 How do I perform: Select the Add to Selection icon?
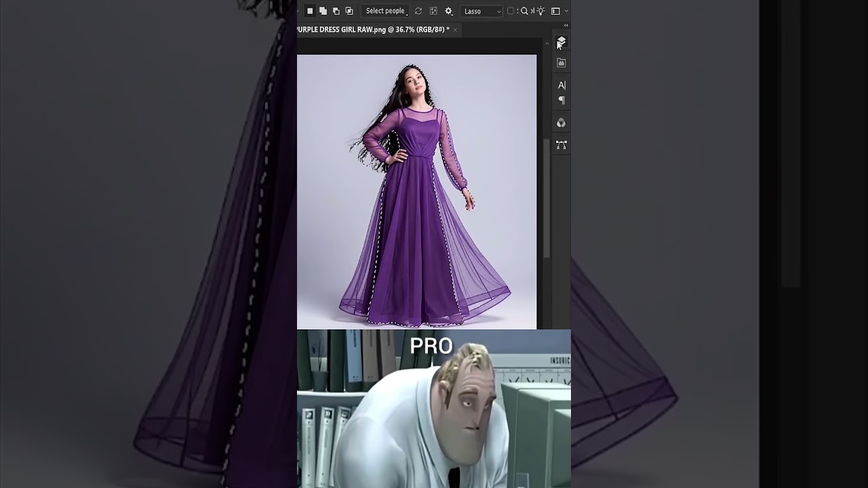pyautogui.click(x=323, y=11)
